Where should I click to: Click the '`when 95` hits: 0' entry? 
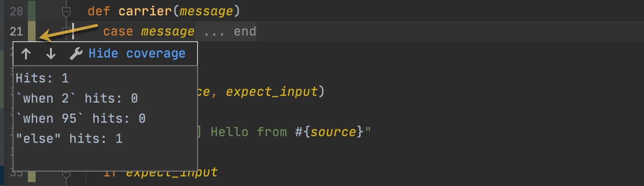click(81, 119)
